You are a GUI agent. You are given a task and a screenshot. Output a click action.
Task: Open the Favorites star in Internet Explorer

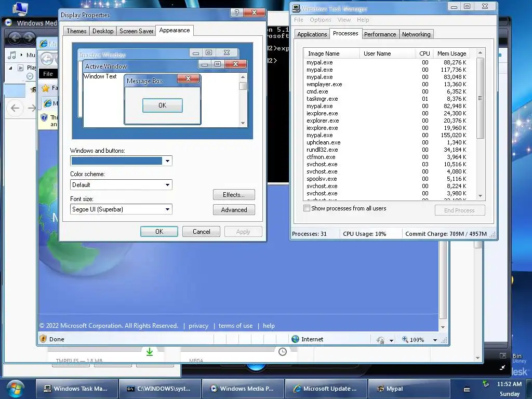[45, 88]
